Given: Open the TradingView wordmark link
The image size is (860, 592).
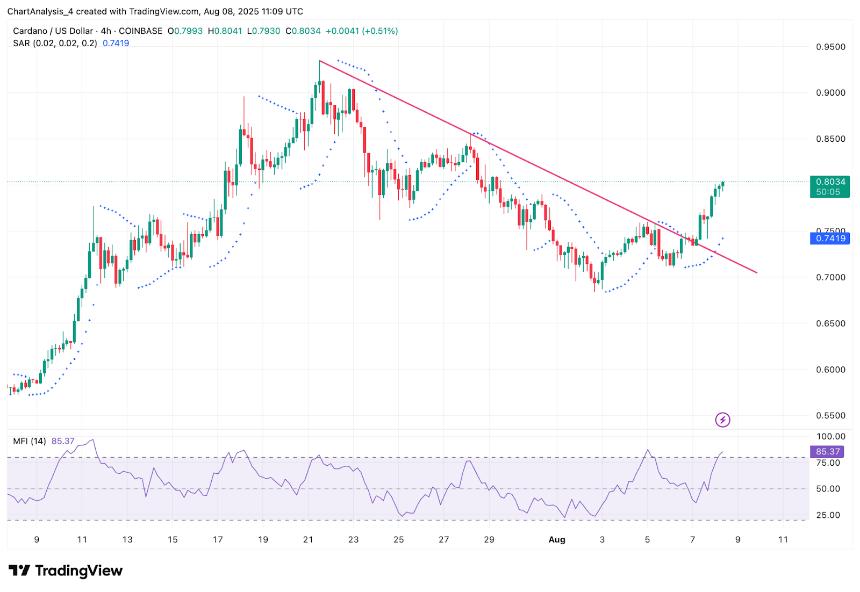Looking at the screenshot, I should coord(78,570).
